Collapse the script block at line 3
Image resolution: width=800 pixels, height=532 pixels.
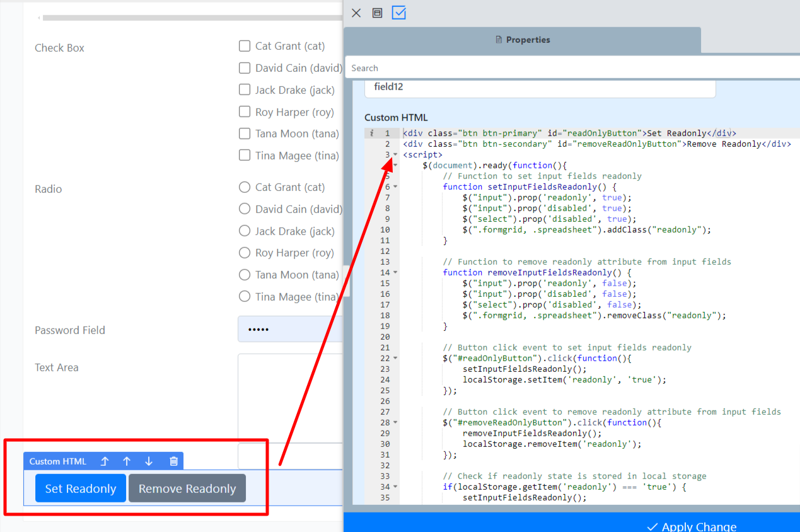(x=395, y=154)
